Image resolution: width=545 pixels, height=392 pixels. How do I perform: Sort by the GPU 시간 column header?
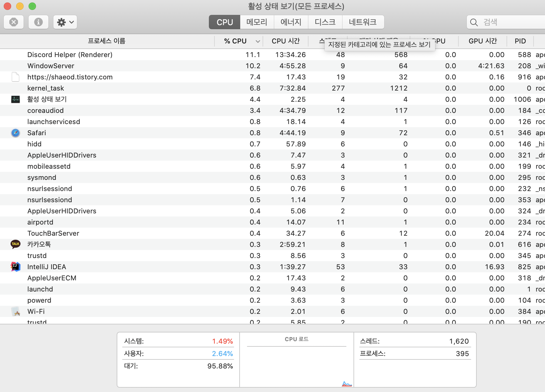pos(483,41)
